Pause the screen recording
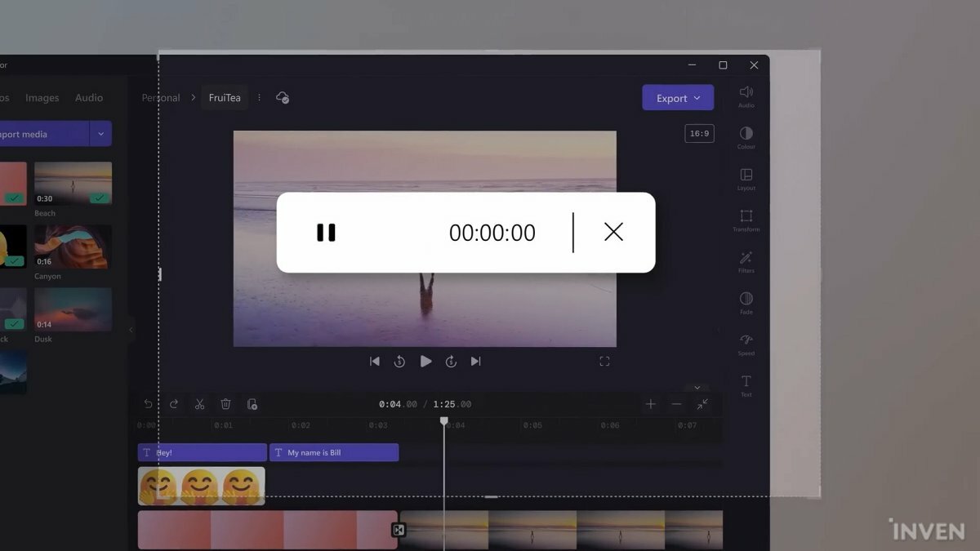980x551 pixels. 326,233
